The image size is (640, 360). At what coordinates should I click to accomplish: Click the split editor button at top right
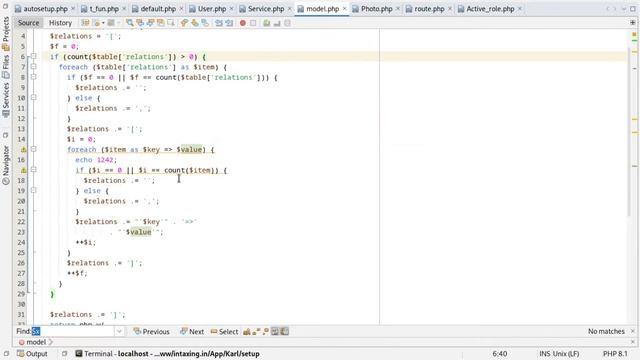[633, 23]
